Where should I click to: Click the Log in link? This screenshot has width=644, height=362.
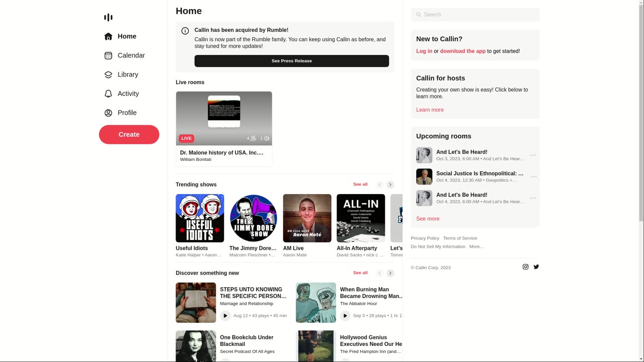click(424, 51)
